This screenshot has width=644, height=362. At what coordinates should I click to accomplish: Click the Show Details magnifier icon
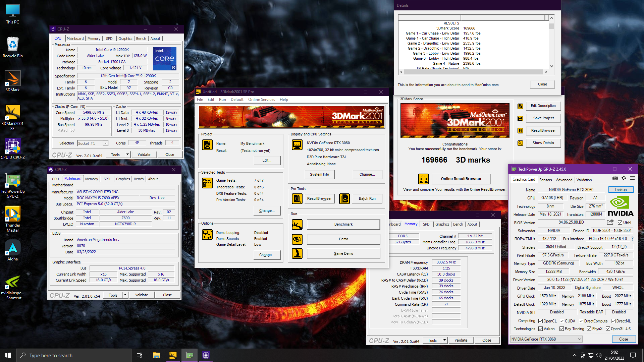(x=520, y=143)
